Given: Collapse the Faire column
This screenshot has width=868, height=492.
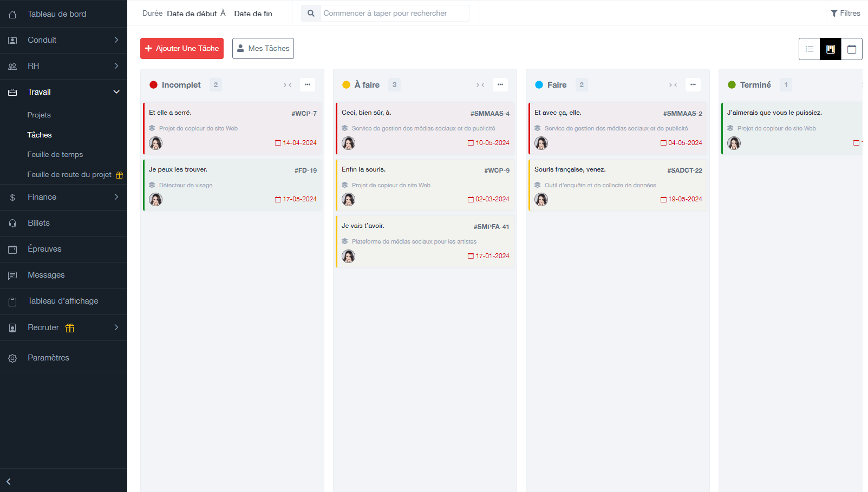Looking at the screenshot, I should (x=673, y=85).
